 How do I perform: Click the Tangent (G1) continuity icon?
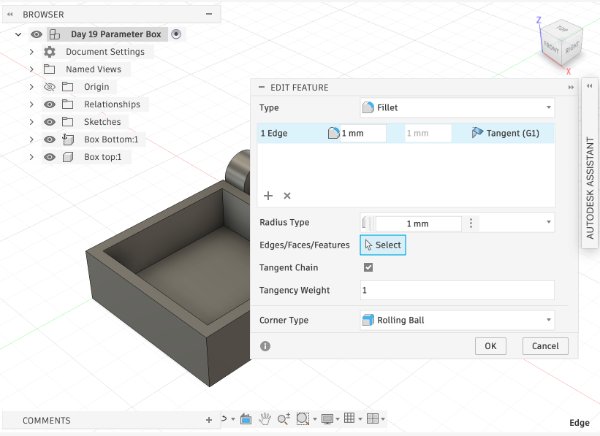pyautogui.click(x=477, y=133)
